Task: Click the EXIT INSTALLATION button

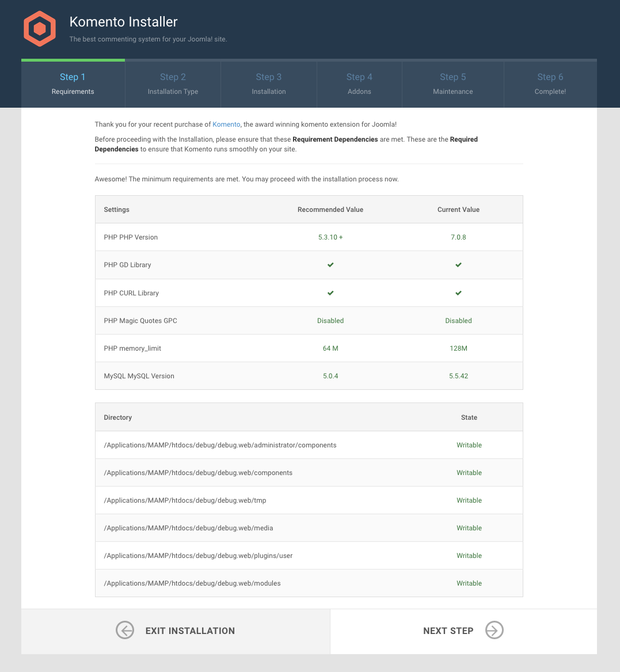Action: (176, 631)
